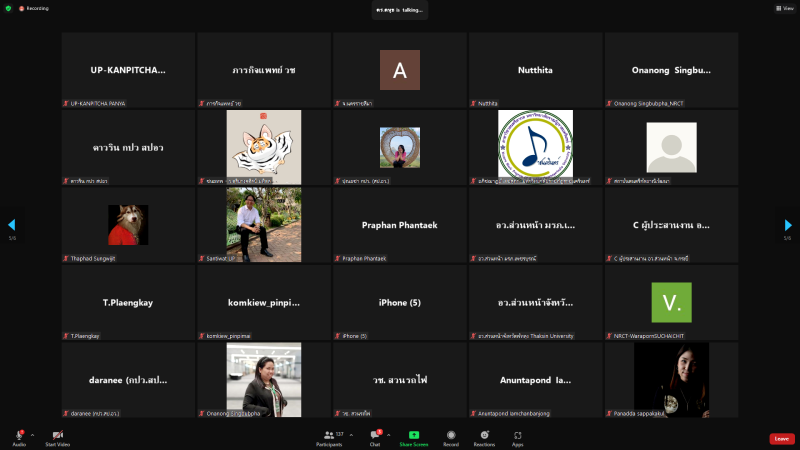Expand the audio options caret
The image size is (800, 450).
point(32,435)
